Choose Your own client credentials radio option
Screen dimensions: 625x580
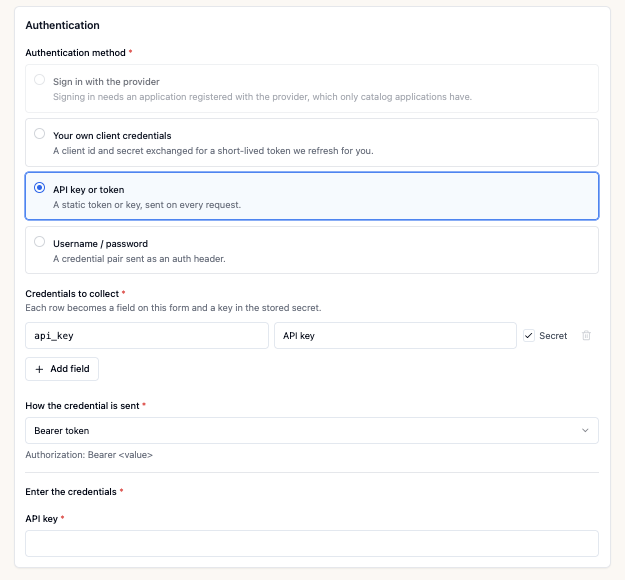pyautogui.click(x=39, y=134)
